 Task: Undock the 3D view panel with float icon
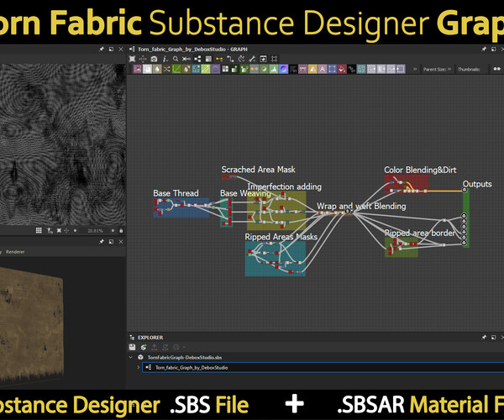tap(111, 242)
